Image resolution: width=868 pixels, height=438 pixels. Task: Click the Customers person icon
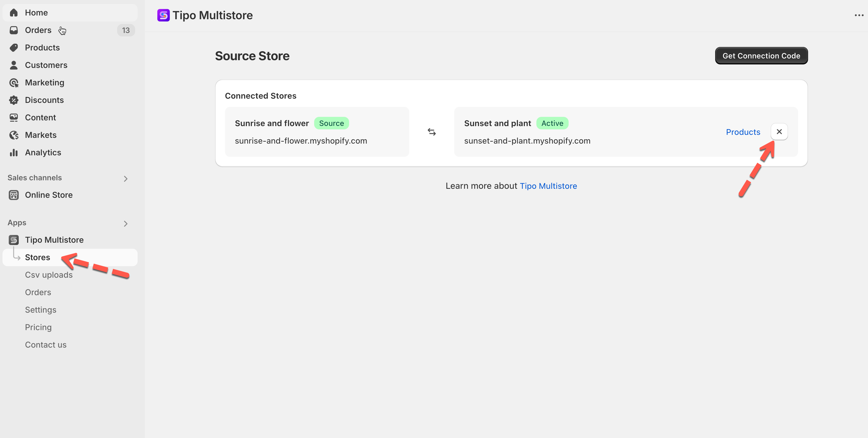click(x=14, y=65)
